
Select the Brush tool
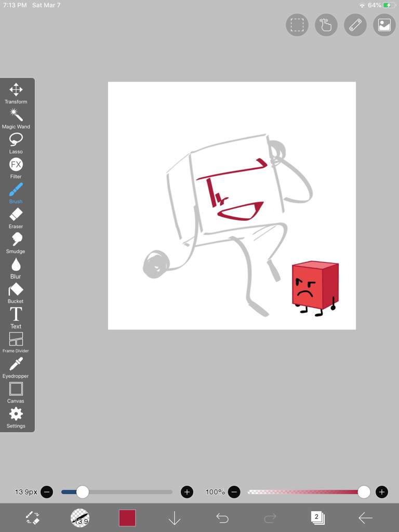click(16, 193)
